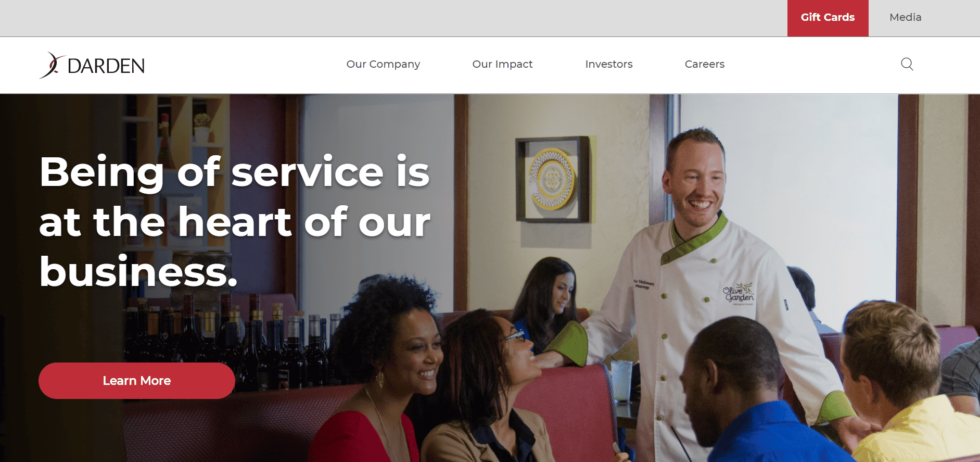
Task: Click the red Learn More button
Action: pos(137,381)
